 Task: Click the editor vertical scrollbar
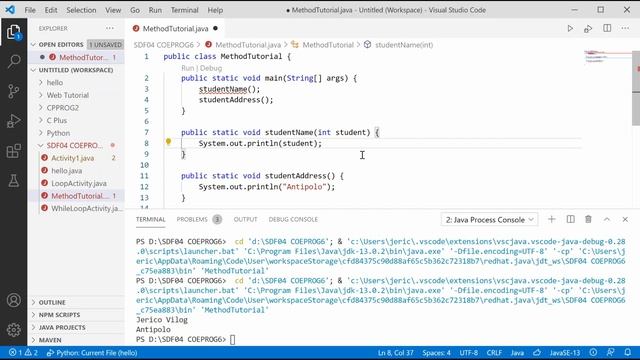point(636,88)
